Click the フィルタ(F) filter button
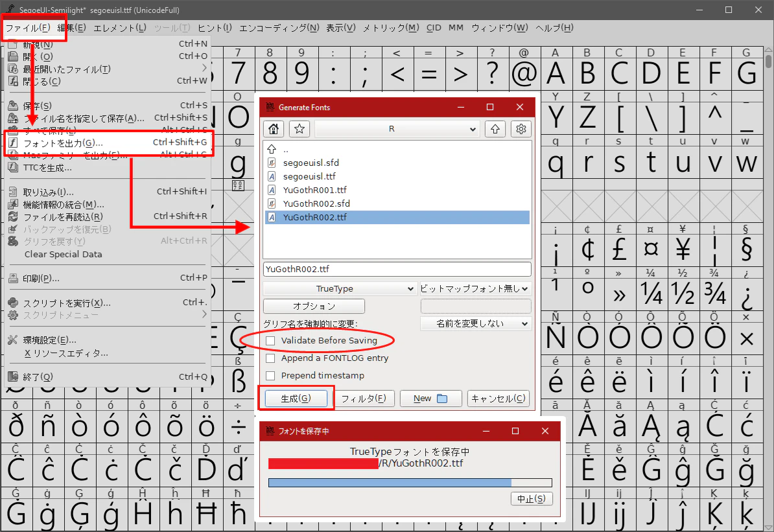The width and height of the screenshot is (774, 532). (364, 399)
